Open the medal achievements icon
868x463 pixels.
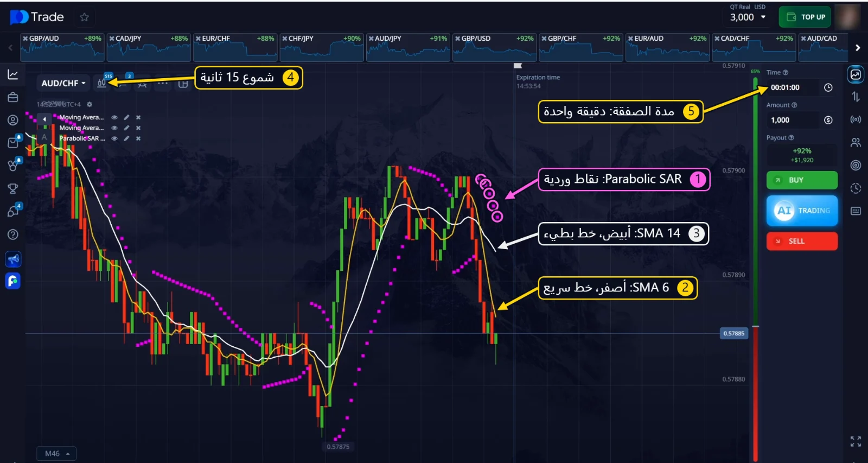[x=13, y=166]
